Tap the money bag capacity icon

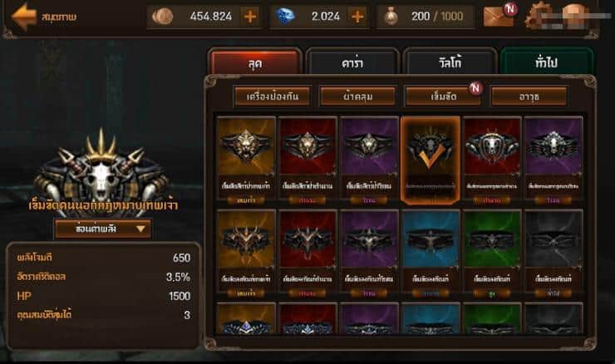coord(391,17)
